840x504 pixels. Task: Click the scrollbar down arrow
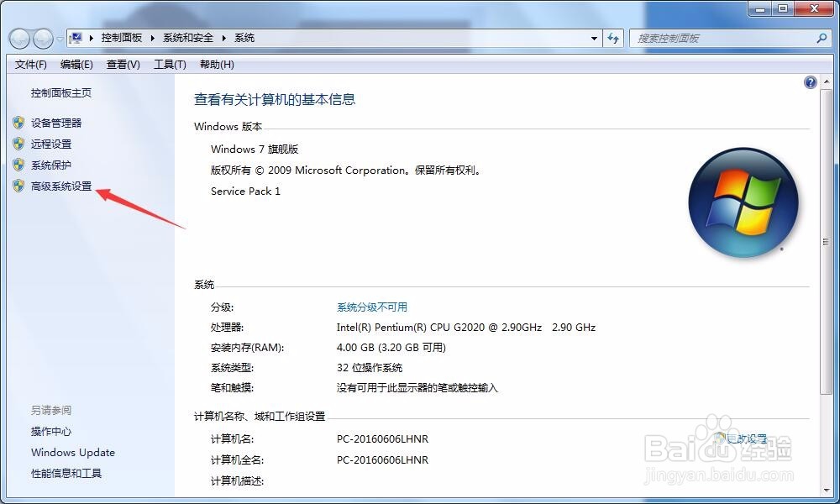click(826, 490)
